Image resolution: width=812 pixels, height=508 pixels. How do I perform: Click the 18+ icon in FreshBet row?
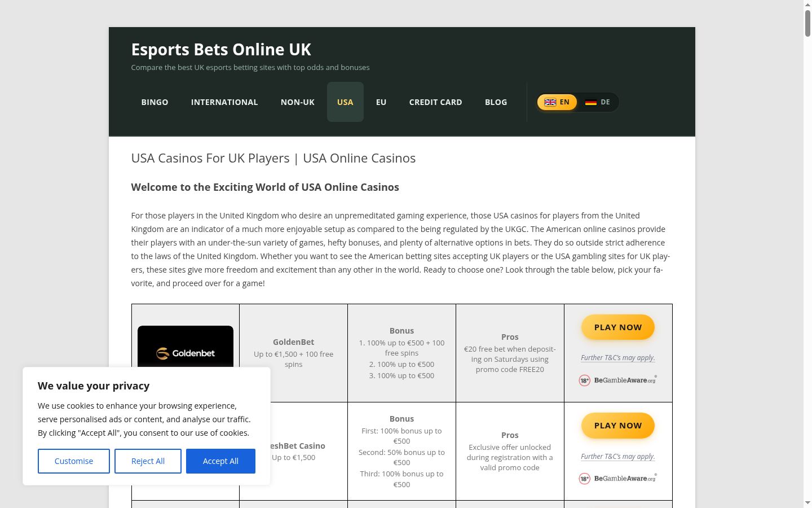585,479
